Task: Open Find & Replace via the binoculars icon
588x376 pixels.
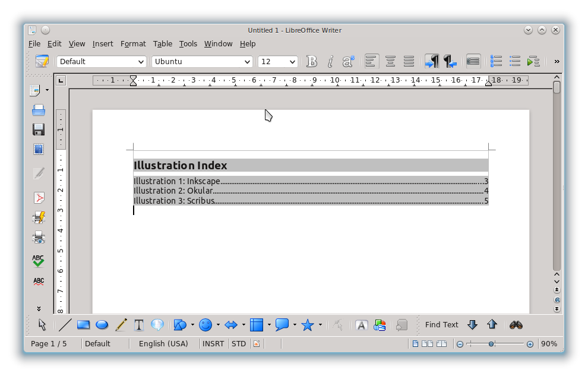Action: 516,325
